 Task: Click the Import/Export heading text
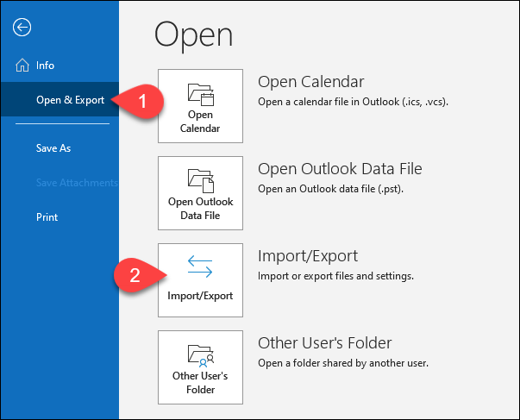click(308, 256)
